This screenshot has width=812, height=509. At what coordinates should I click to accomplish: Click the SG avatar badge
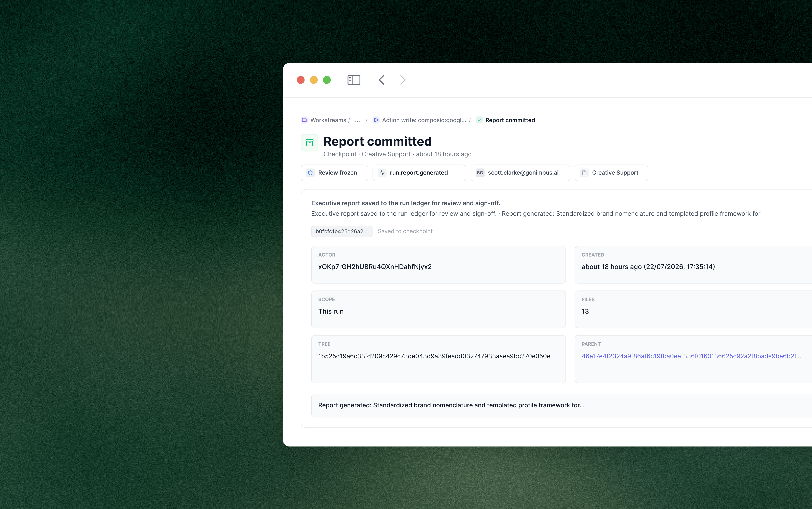click(480, 173)
